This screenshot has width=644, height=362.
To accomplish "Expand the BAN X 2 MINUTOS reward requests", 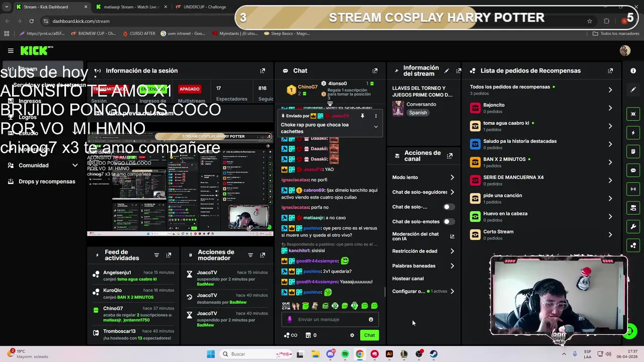I will coord(610,162).
